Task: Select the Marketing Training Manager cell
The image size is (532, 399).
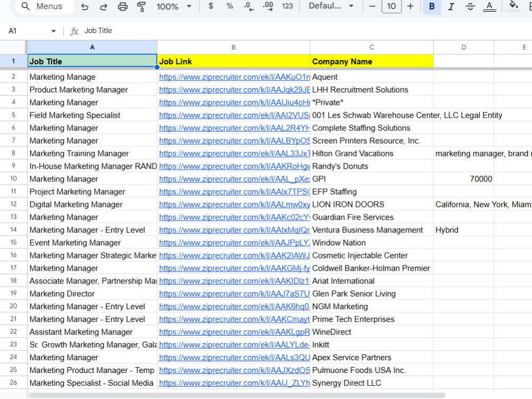Action: (92, 153)
